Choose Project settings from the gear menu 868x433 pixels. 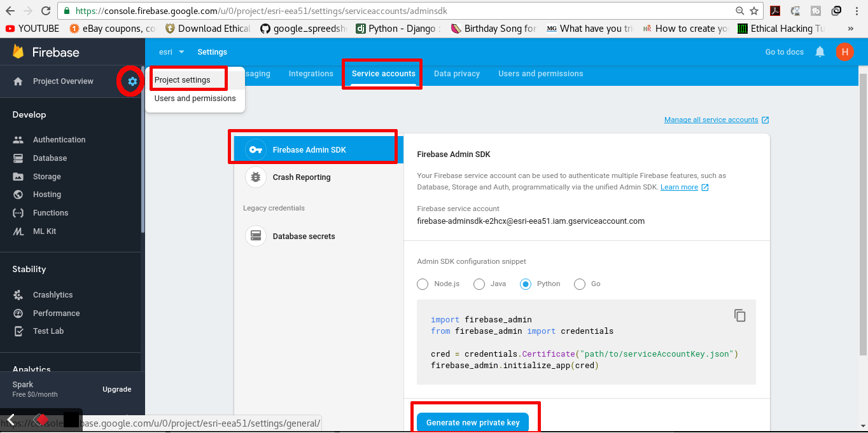click(182, 80)
